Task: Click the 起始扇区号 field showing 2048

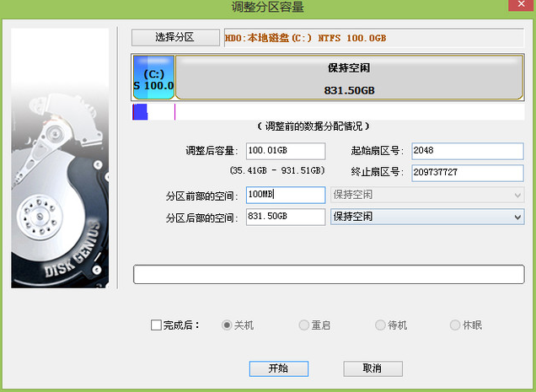Action: point(467,151)
